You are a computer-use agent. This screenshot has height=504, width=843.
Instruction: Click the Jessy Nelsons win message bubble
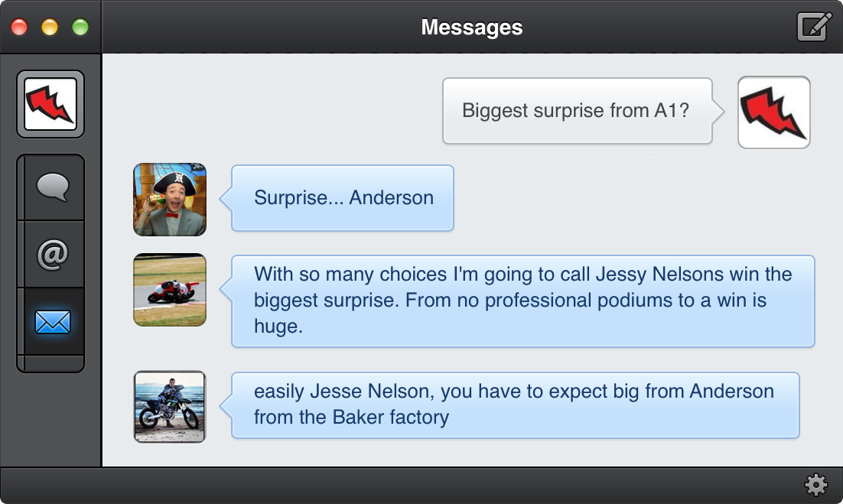click(522, 301)
